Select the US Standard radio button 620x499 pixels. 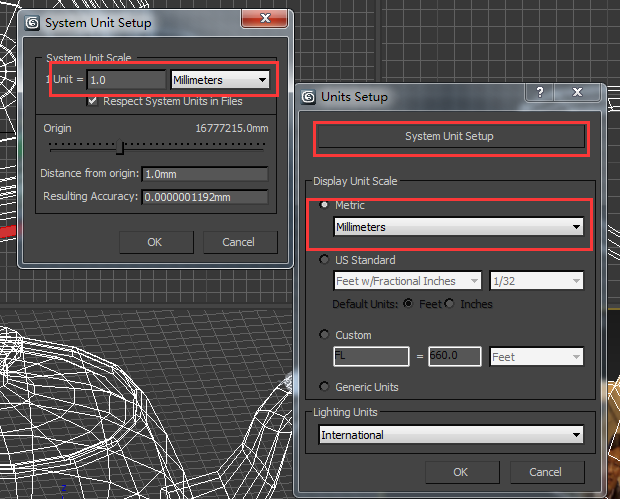tap(324, 260)
